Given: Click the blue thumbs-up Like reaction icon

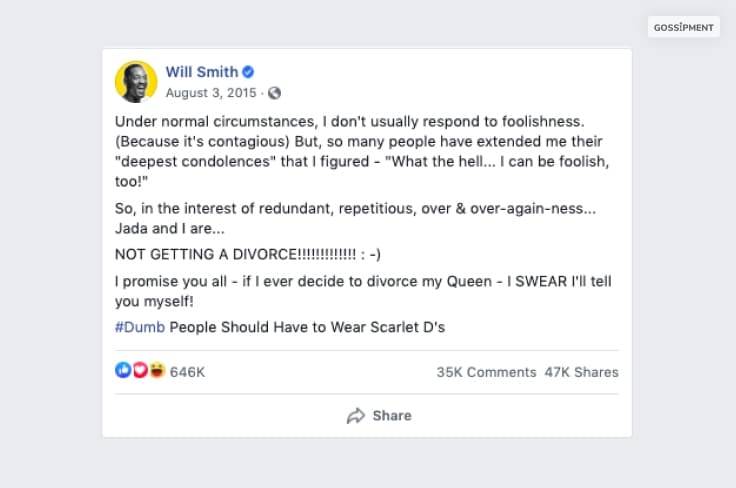Looking at the screenshot, I should tap(124, 371).
